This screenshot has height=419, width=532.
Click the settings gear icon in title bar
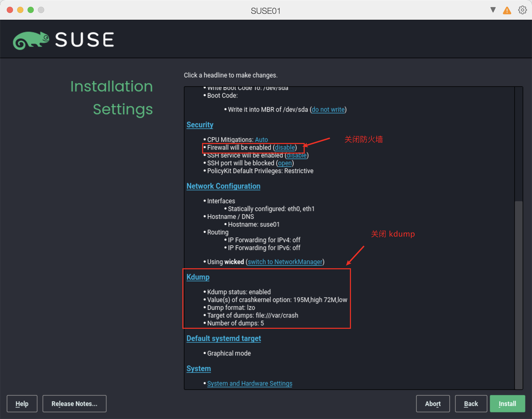click(x=522, y=10)
